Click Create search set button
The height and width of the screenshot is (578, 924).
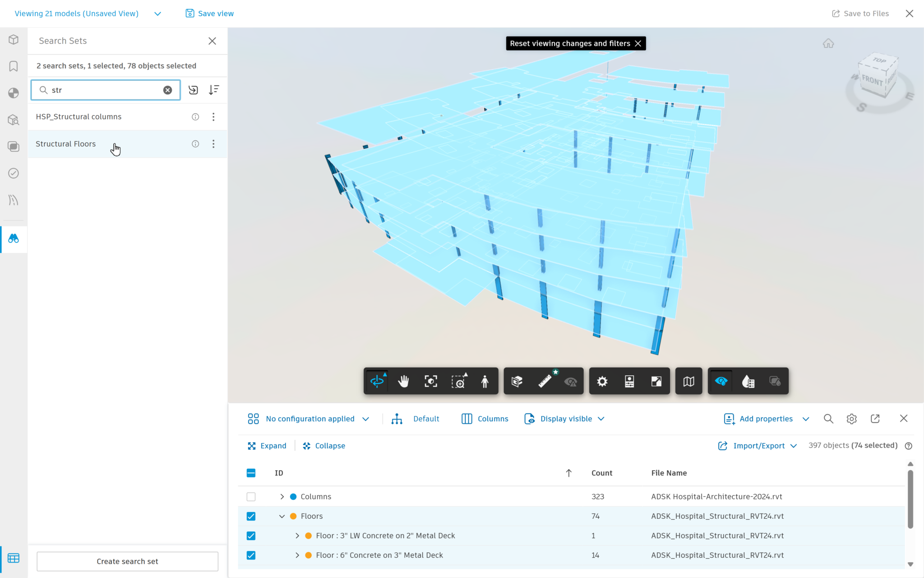(x=127, y=561)
